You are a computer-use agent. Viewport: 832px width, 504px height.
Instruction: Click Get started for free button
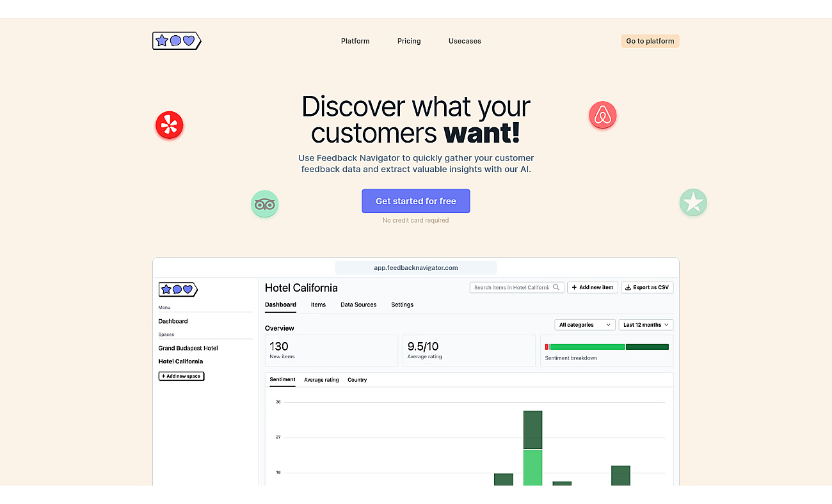(416, 201)
